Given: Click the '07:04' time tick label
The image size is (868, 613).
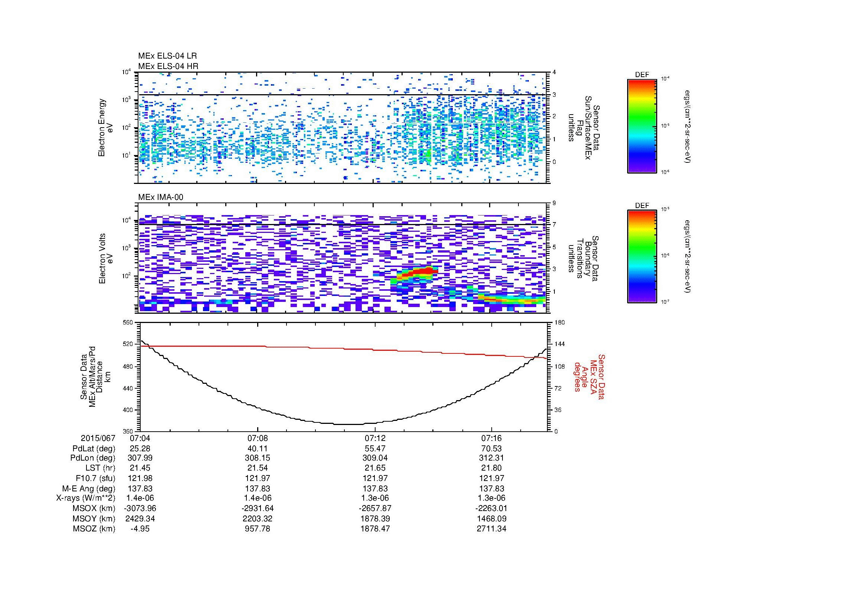Looking at the screenshot, I should (x=140, y=438).
